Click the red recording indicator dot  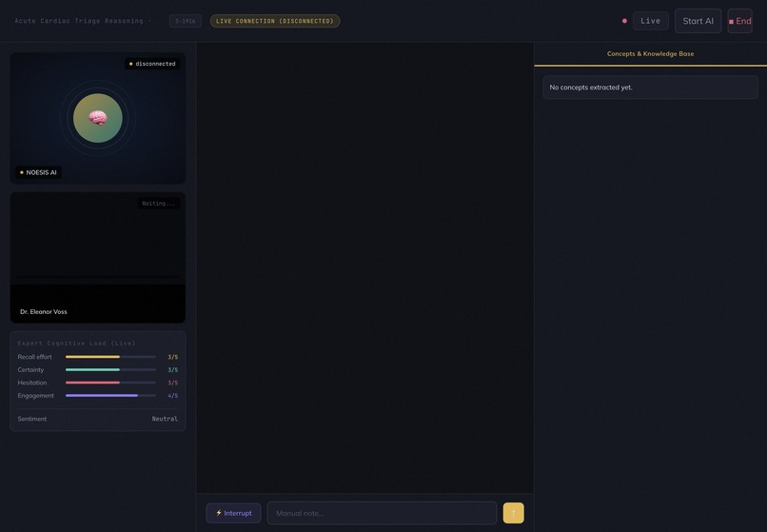tap(624, 21)
